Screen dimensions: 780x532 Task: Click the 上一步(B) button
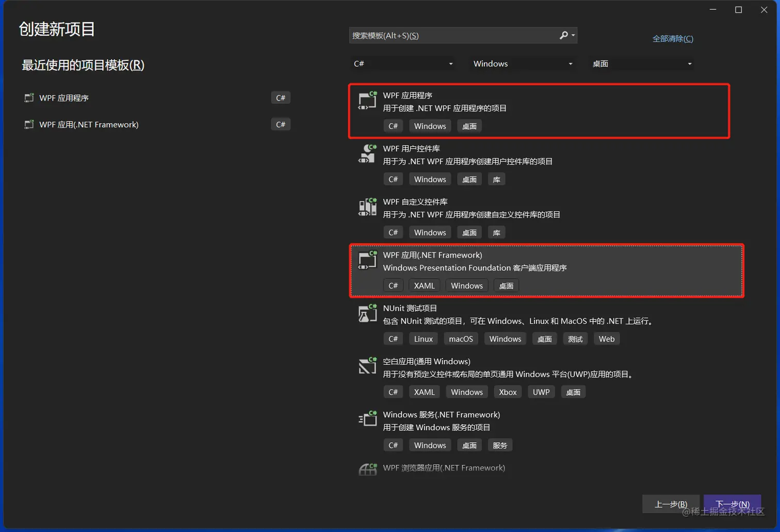[x=671, y=504]
